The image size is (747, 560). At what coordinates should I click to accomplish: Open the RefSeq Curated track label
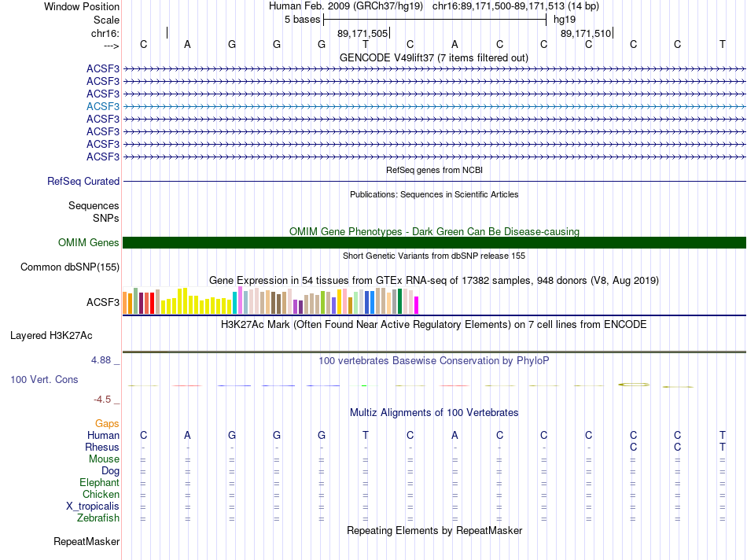83,181
